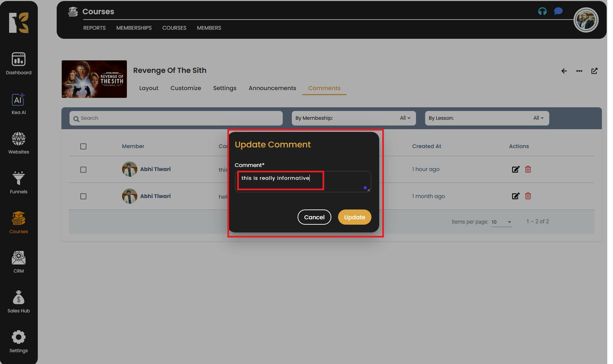Open the Items per page dropdown
This screenshot has width=613, height=364.
[x=501, y=222]
